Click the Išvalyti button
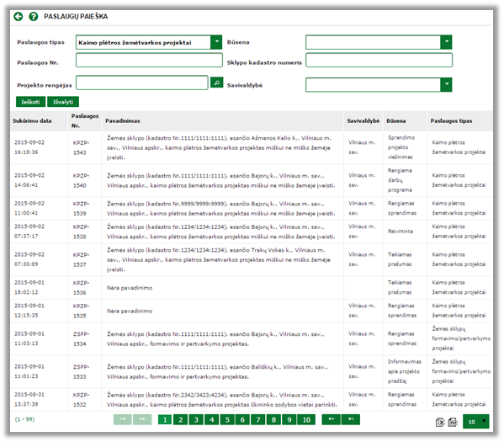The image size is (504, 442). [x=63, y=102]
